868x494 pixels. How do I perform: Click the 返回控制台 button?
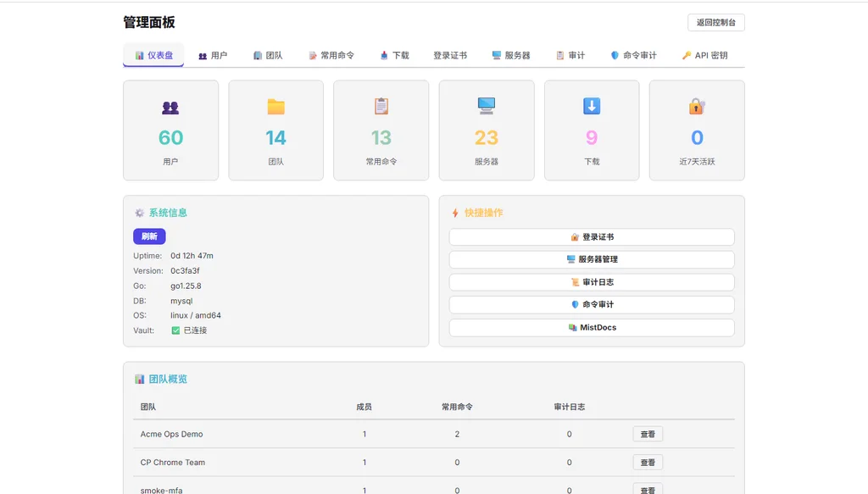[x=715, y=23]
